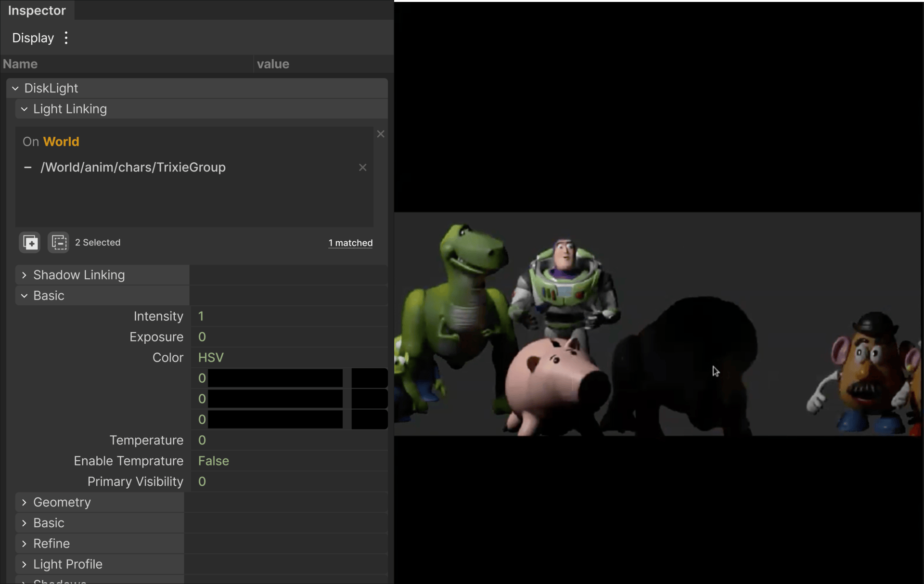
Task: Toggle Enable Temprature False value
Action: point(214,461)
